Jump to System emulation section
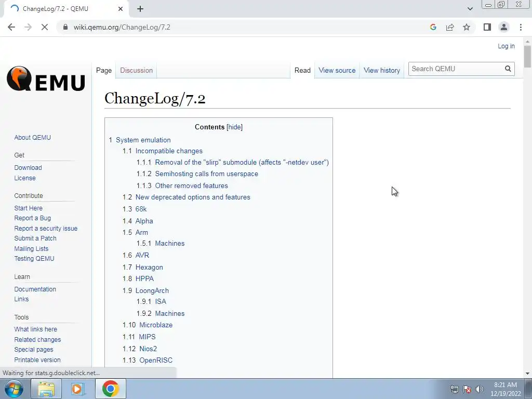 (143, 140)
